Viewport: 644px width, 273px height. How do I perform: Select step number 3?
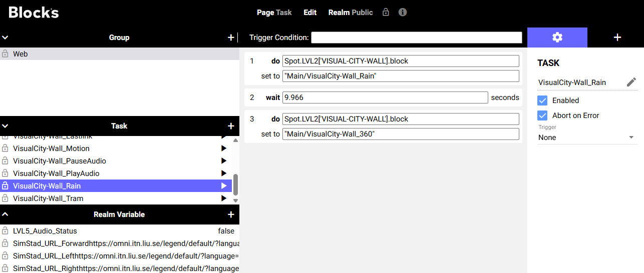coord(252,119)
